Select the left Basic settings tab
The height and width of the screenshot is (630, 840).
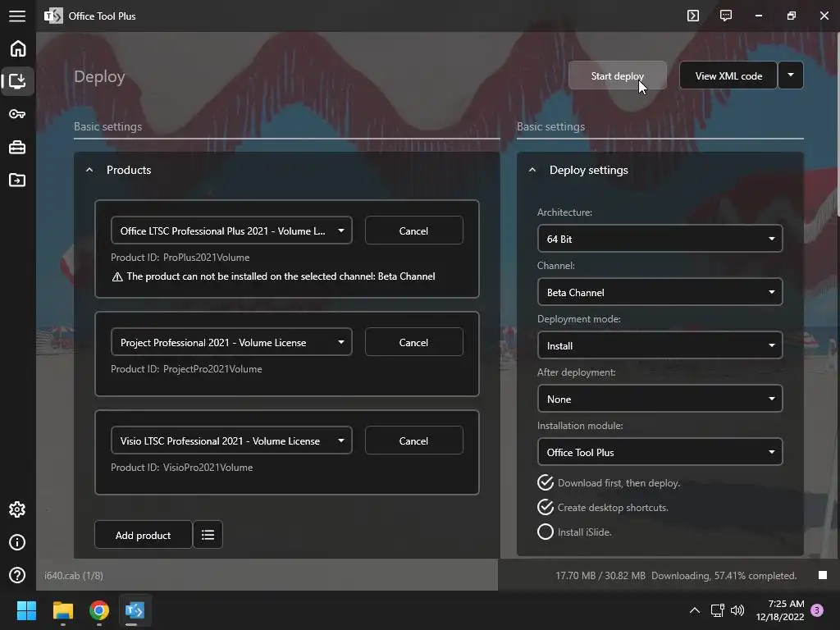point(107,126)
